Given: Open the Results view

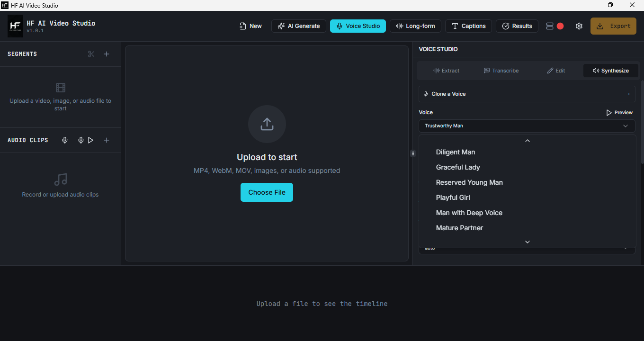Looking at the screenshot, I should point(517,26).
